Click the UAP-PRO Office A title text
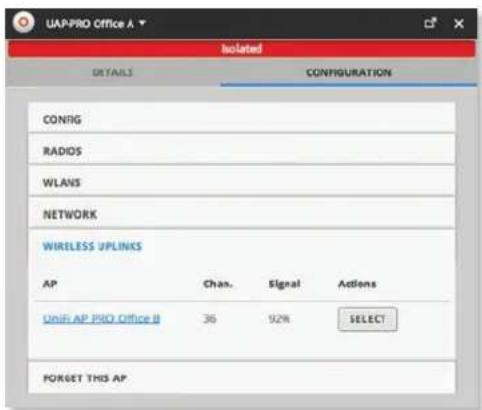This screenshot has width=482, height=410. click(90, 23)
